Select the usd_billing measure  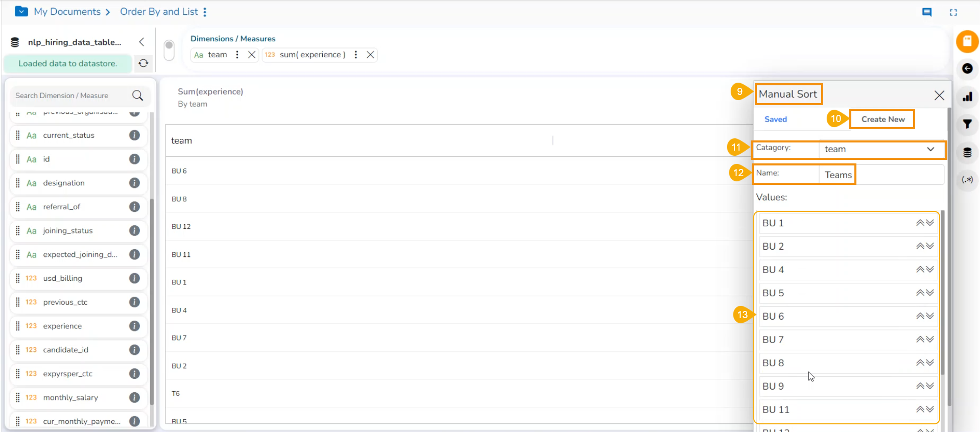coord(79,278)
